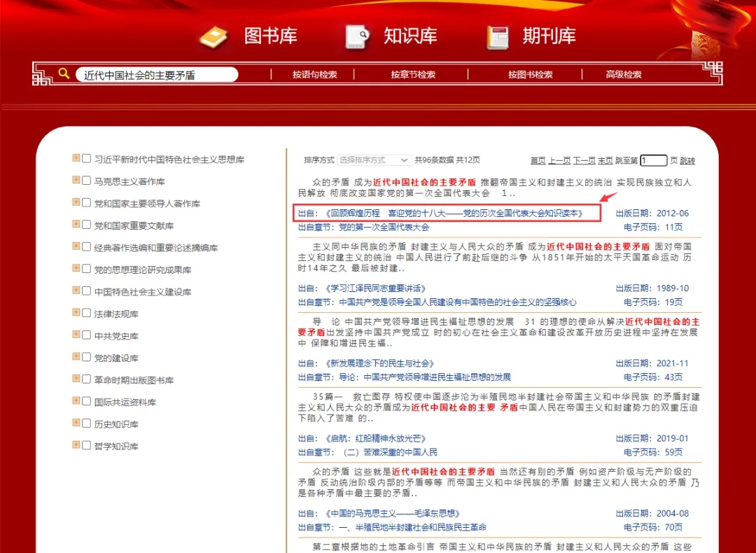Screen dimensions: 756x553
Task: Switch to 按章节检索 search mode
Action: 413,75
